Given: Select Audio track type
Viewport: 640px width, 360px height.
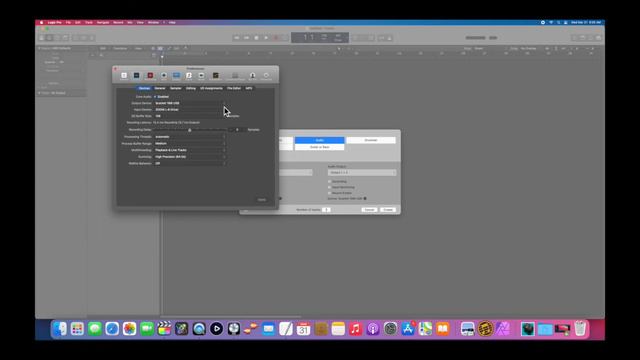Looking at the screenshot, I should pyautogui.click(x=320, y=140).
